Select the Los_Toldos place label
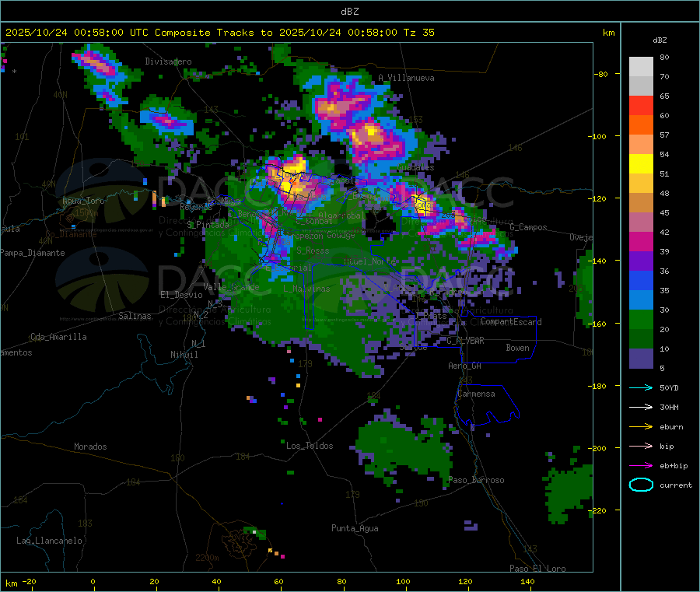The height and width of the screenshot is (592, 700). pyautogui.click(x=310, y=446)
